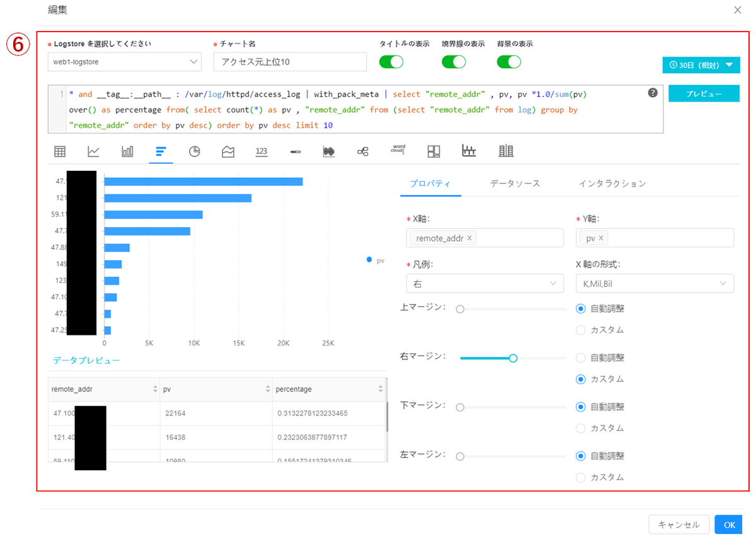Open the 30日（相対） time range dropdown

pyautogui.click(x=701, y=65)
